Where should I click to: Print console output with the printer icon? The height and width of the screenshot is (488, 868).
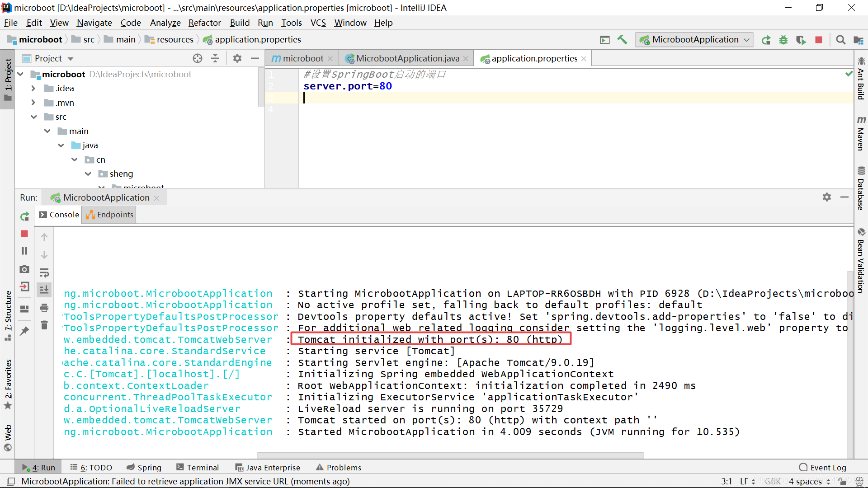pyautogui.click(x=44, y=308)
